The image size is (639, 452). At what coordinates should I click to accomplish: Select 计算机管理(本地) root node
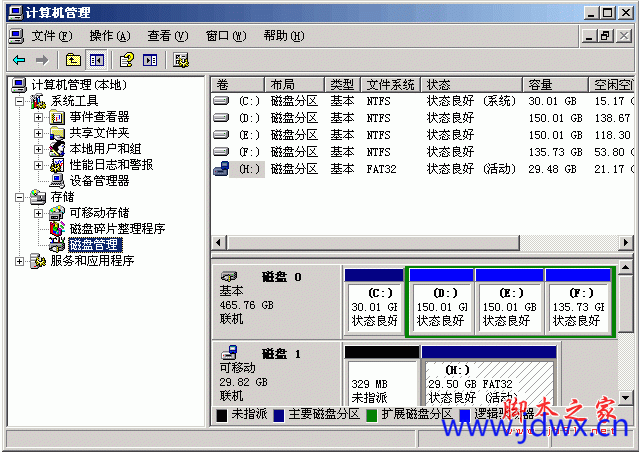[x=79, y=85]
